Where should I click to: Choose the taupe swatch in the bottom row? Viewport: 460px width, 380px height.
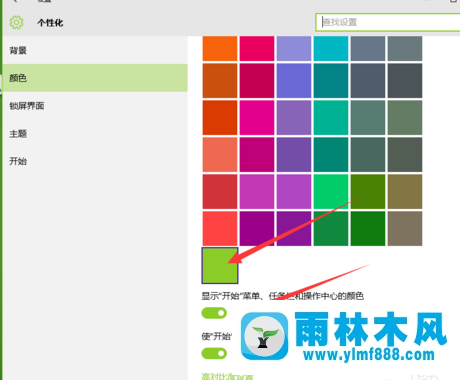[x=405, y=229]
